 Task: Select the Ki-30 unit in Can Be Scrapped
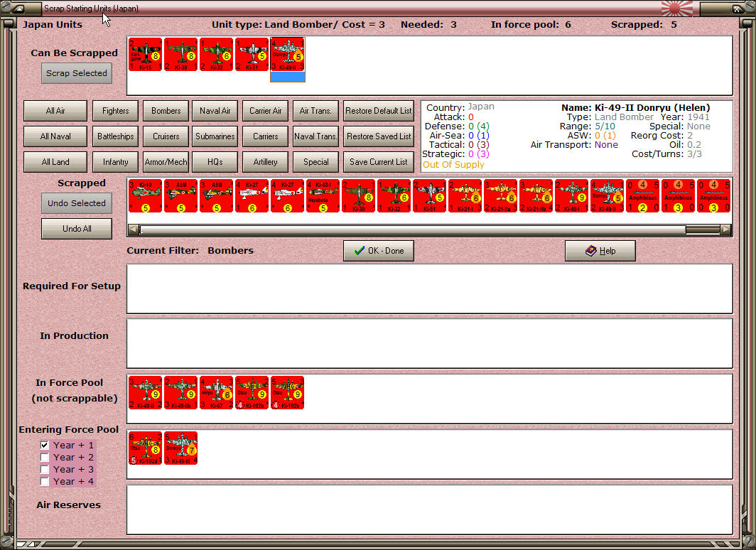[x=180, y=55]
